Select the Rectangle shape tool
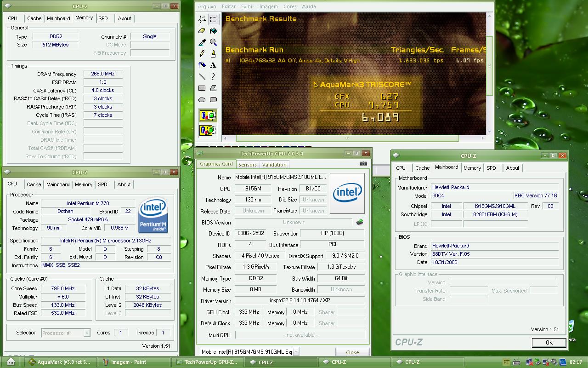Screen dimensions: 588x368 (x=202, y=88)
